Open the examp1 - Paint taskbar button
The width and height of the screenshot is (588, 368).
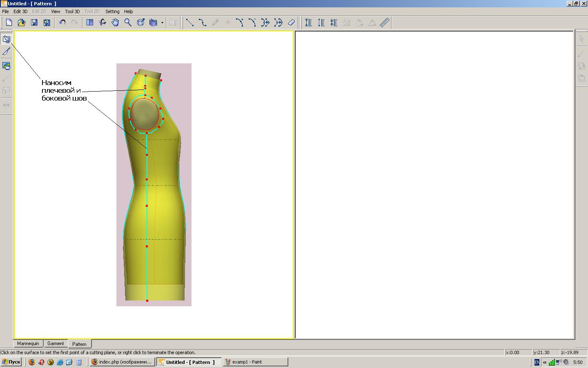pyautogui.click(x=255, y=362)
